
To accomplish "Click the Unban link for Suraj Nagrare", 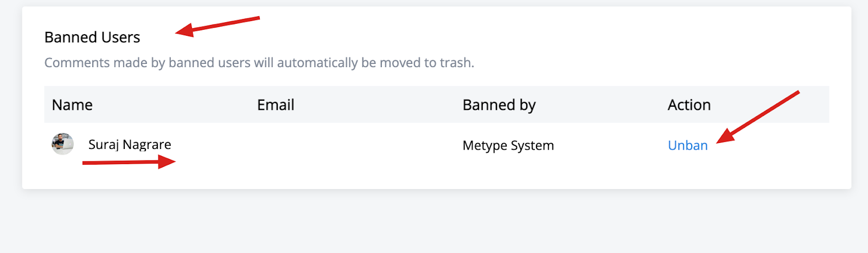I will point(687,145).
